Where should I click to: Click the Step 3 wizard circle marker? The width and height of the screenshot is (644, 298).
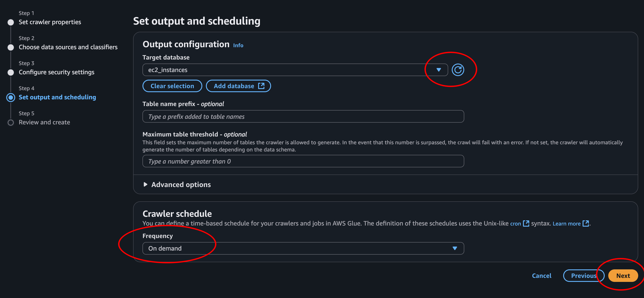click(11, 72)
